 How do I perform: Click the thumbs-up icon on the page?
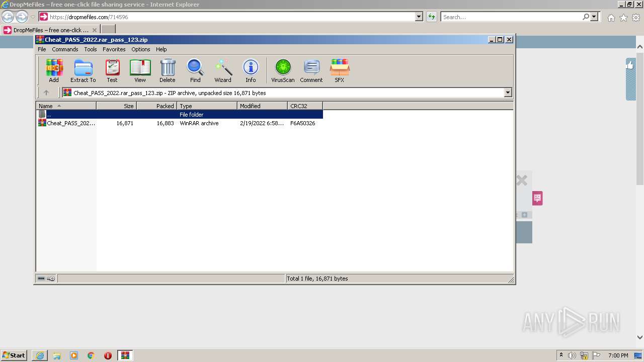tap(630, 65)
